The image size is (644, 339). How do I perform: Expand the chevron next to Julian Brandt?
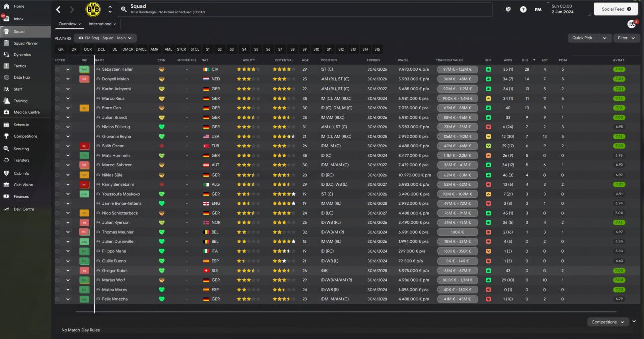coord(68,117)
